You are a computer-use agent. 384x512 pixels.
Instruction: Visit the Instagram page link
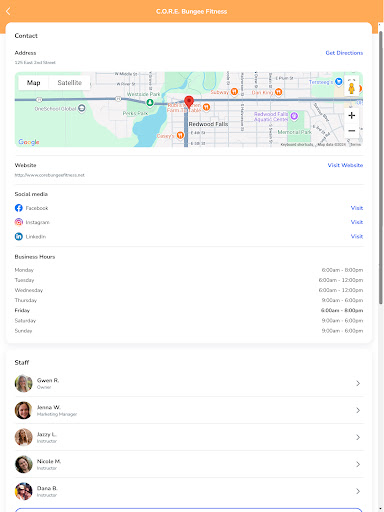tap(357, 222)
